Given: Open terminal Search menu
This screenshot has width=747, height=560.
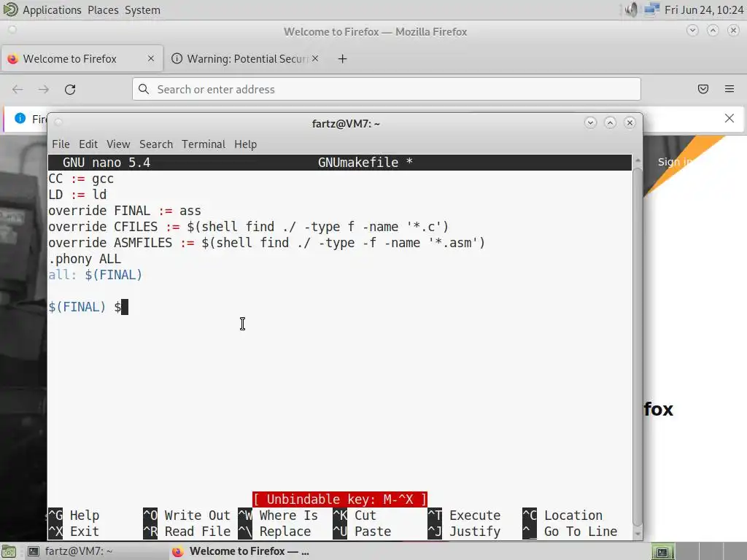Looking at the screenshot, I should point(156,144).
